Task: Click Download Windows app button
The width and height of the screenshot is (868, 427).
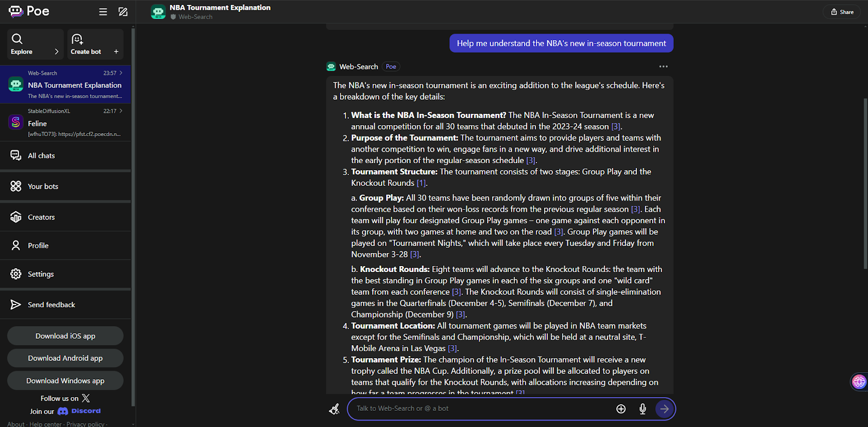Action: coord(65,380)
